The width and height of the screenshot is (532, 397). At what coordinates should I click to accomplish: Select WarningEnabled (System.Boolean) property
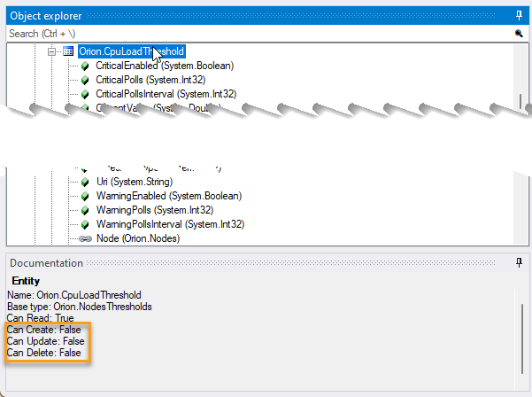169,196
